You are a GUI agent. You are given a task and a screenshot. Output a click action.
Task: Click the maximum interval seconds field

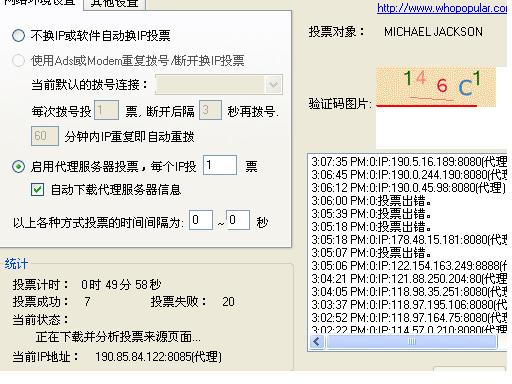click(238, 220)
